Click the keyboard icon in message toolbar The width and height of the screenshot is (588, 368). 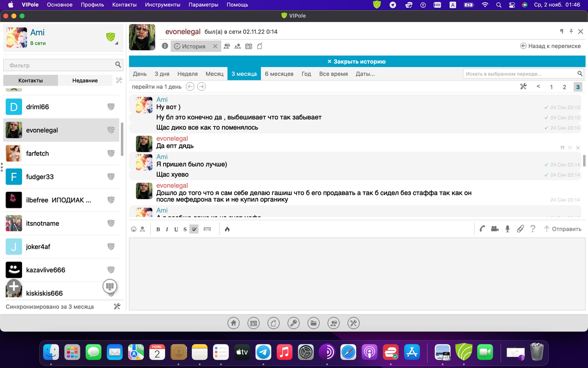[207, 229]
